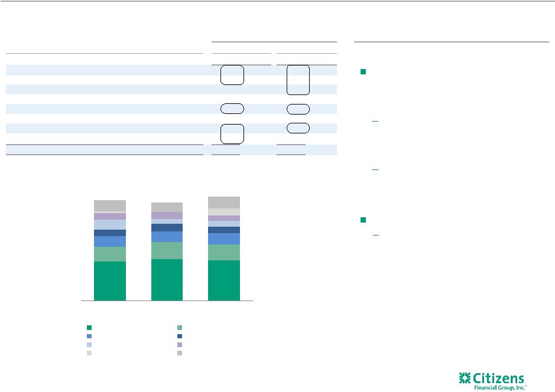
Task: Click the second green square bullet in text panel
Action: click(363, 220)
